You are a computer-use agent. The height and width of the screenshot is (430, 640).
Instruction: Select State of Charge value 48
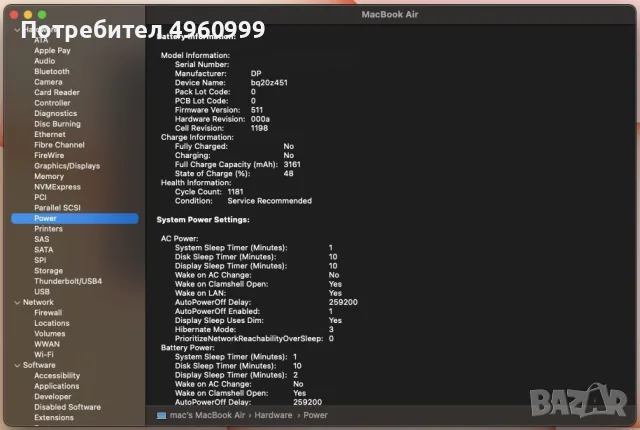pos(288,173)
